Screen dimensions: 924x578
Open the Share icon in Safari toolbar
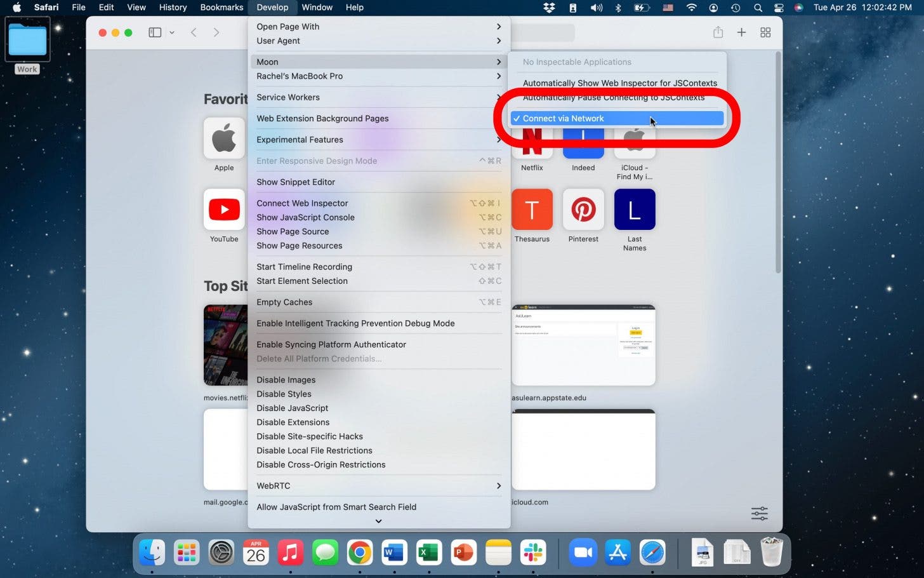pos(718,32)
